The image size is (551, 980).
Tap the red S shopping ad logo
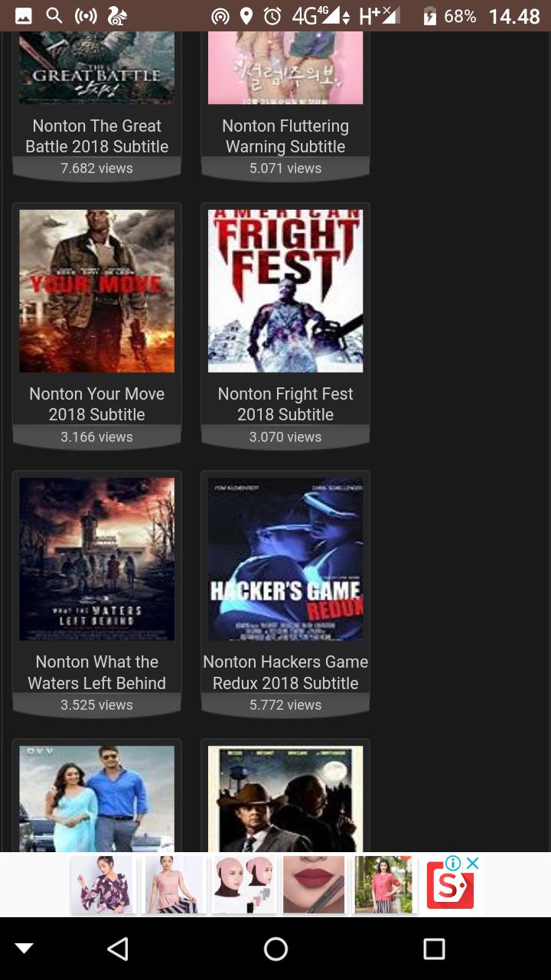click(450, 887)
